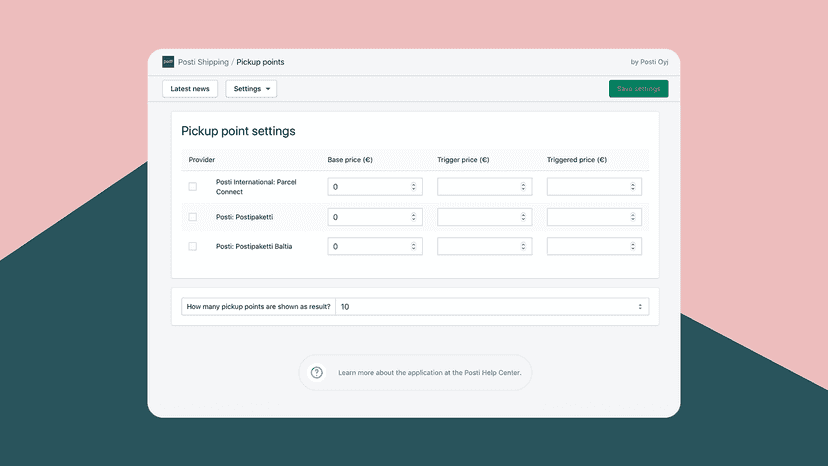Click the Save settings button
Image resolution: width=828 pixels, height=466 pixels.
click(x=638, y=89)
